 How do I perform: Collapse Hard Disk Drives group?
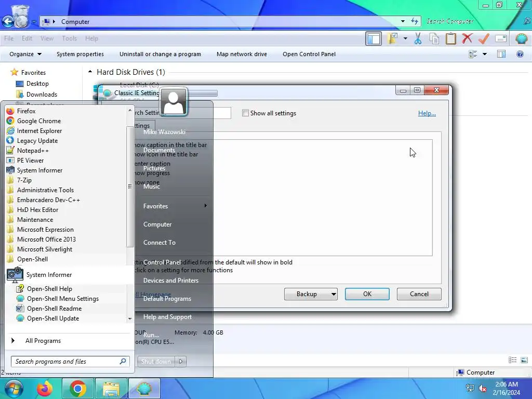coord(90,72)
